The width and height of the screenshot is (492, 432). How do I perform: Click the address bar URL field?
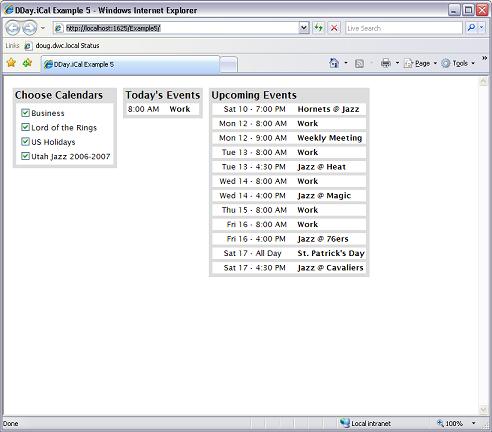coord(176,28)
